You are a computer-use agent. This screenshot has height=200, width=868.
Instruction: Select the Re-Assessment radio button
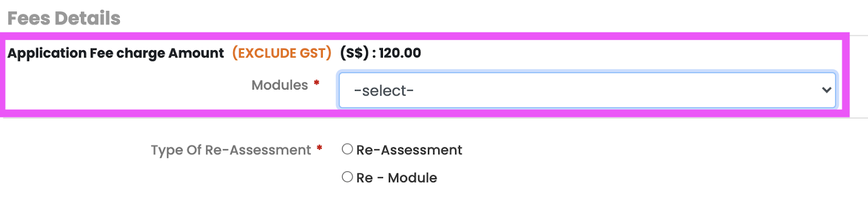click(347, 149)
